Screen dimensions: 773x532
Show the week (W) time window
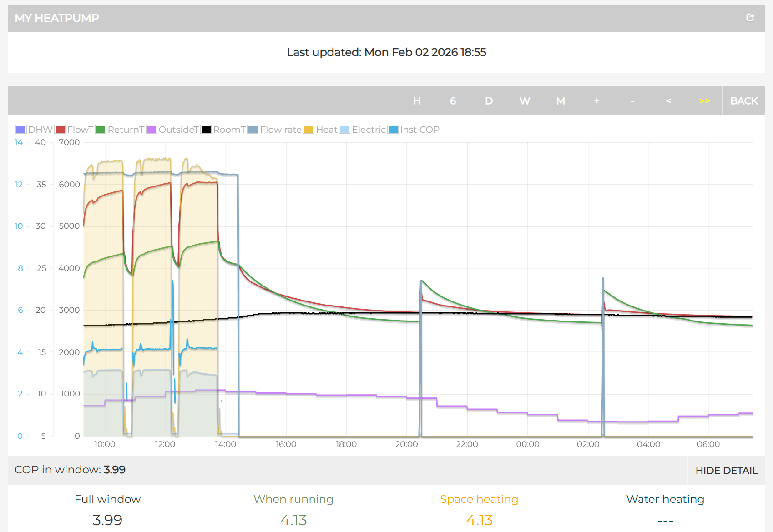coord(525,101)
